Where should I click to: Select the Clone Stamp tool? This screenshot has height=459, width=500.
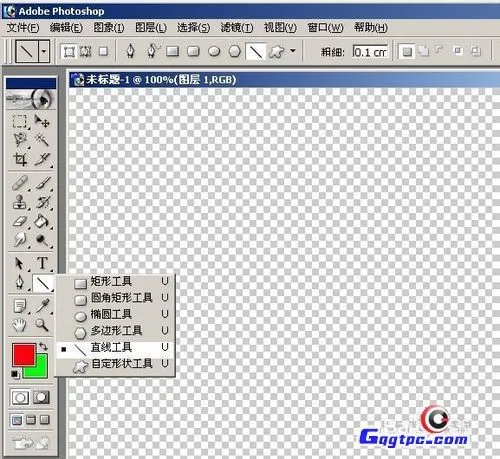click(20, 202)
